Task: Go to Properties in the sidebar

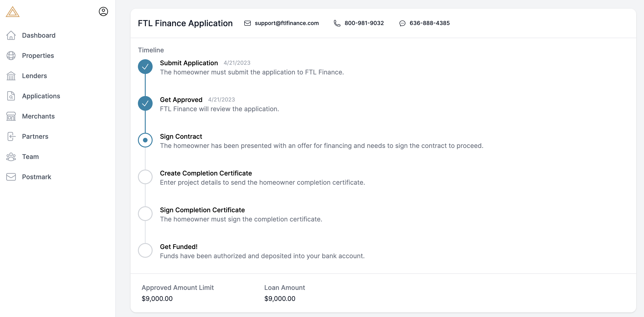Action: (x=38, y=56)
